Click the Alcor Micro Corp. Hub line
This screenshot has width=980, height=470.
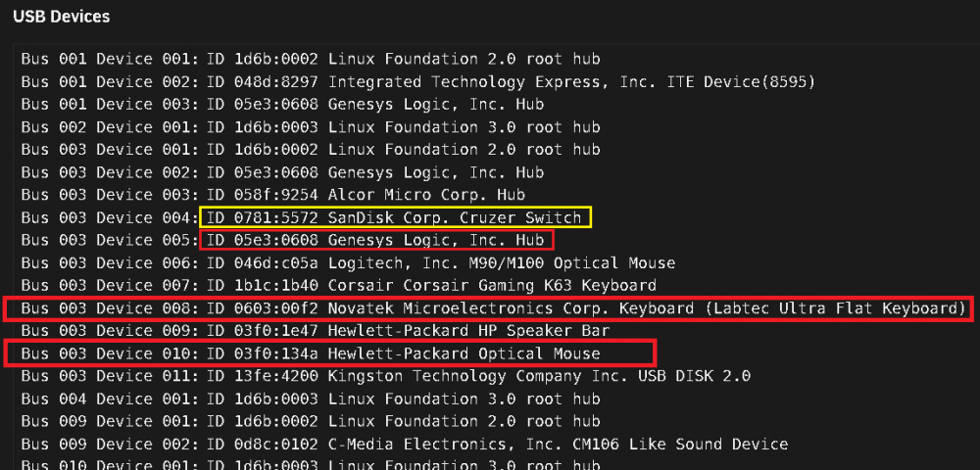click(x=273, y=195)
